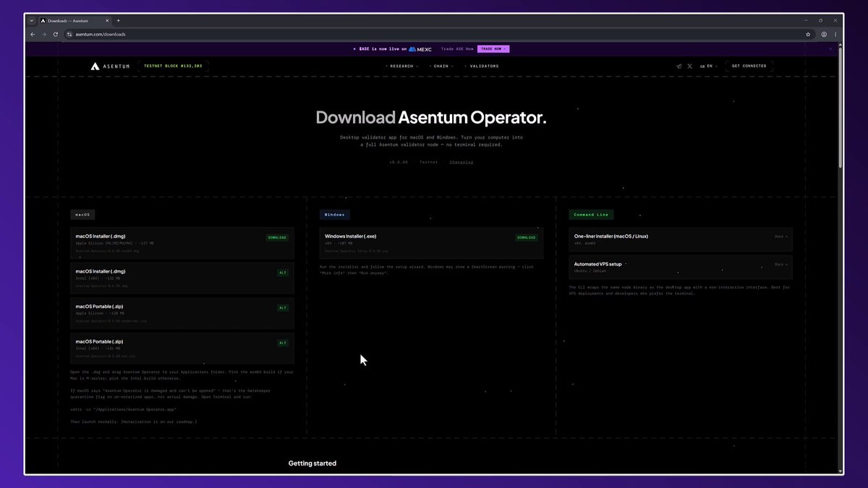The width and height of the screenshot is (868, 488).
Task: Click the 'Trade ASE Now' banner text
Action: point(457,49)
